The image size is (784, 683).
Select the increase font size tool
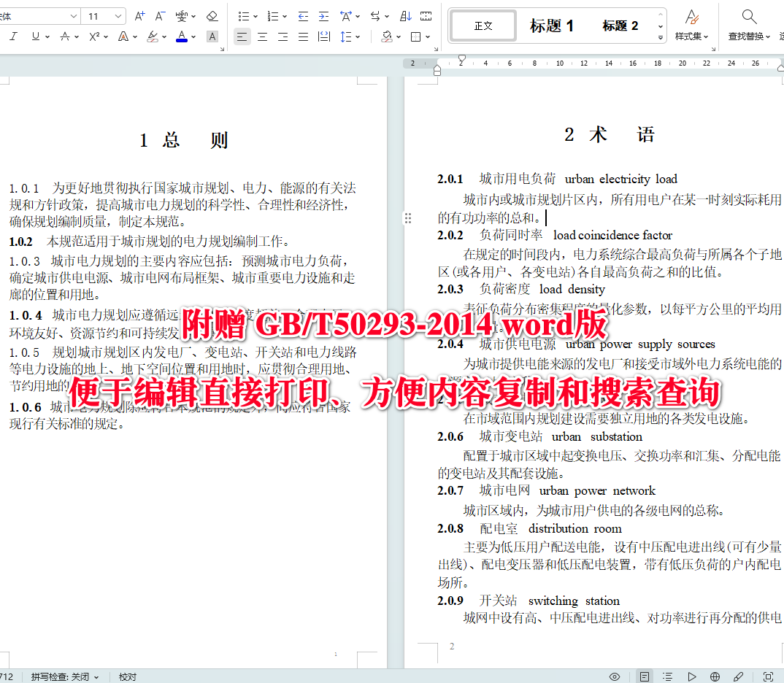click(139, 15)
